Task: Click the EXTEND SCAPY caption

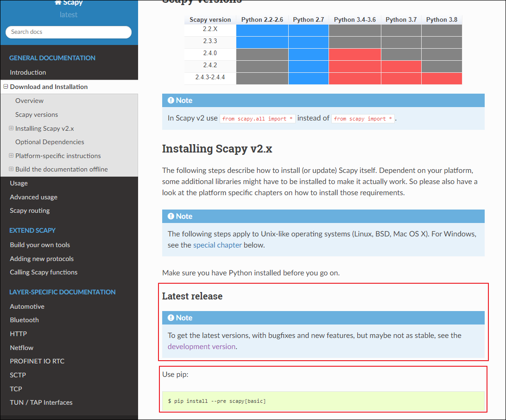Action: click(x=32, y=230)
